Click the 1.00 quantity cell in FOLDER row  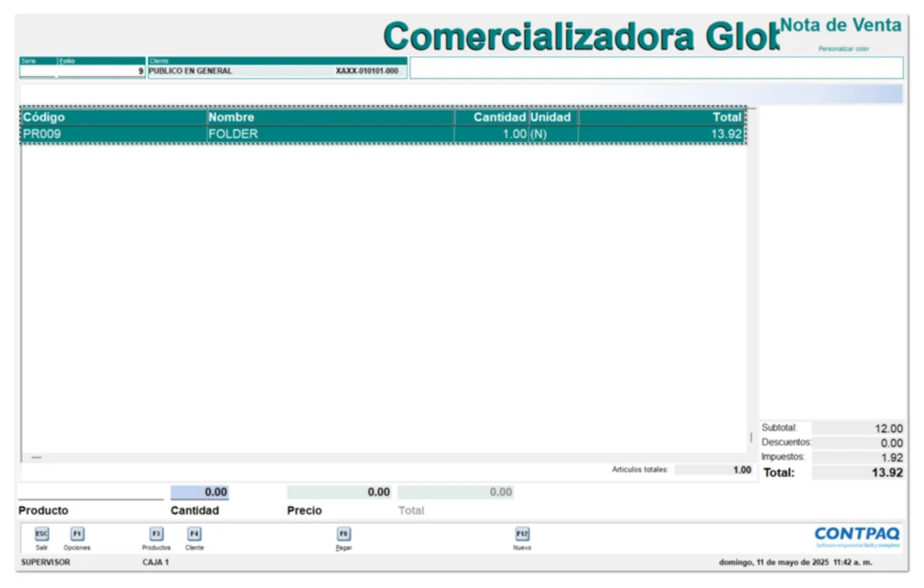[x=491, y=134]
